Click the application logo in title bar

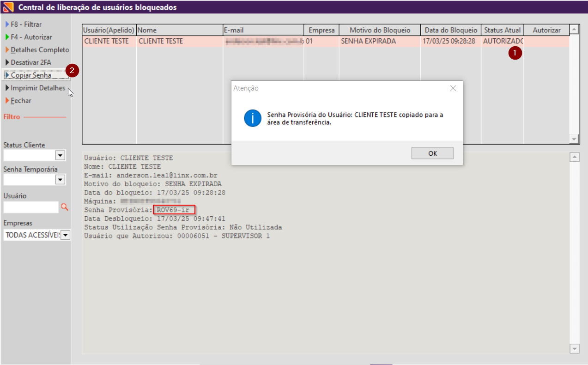tap(8, 7)
